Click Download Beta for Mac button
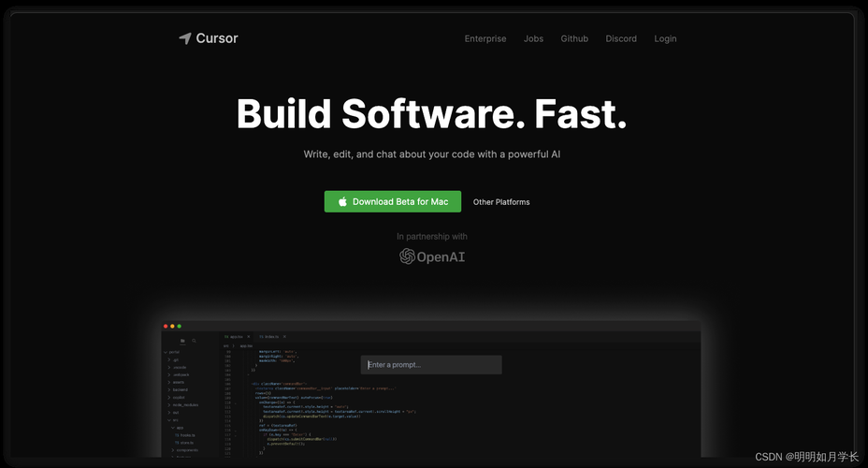Screen dimensions: 868x468 393,201
